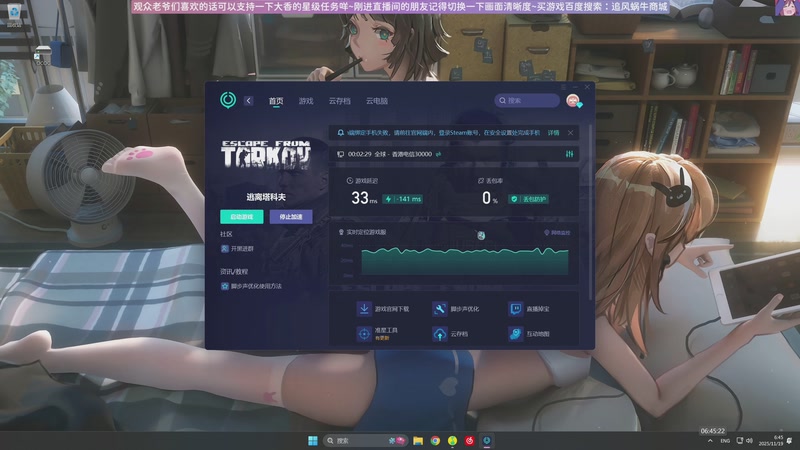Open the red NetEase Music taskbar icon

pyautogui.click(x=470, y=440)
